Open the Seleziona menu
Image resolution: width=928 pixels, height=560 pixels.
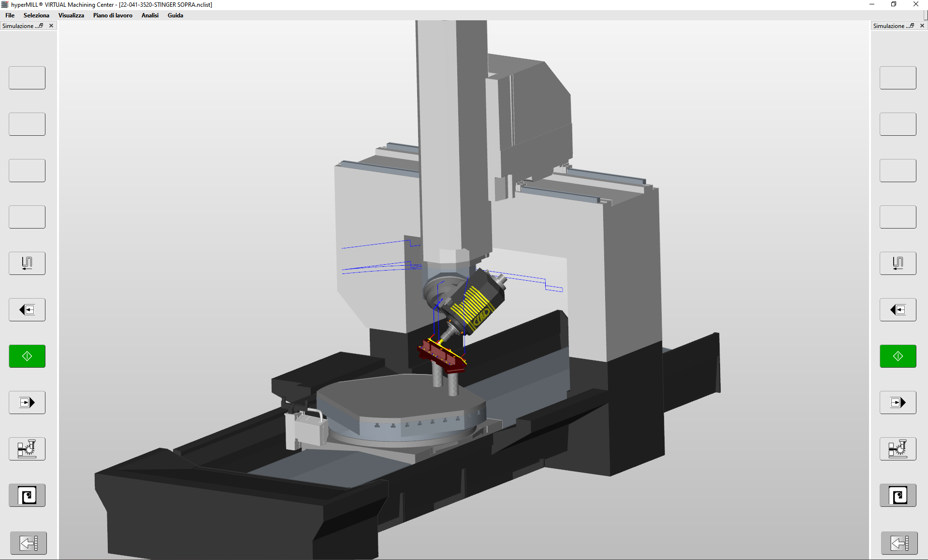coord(36,15)
